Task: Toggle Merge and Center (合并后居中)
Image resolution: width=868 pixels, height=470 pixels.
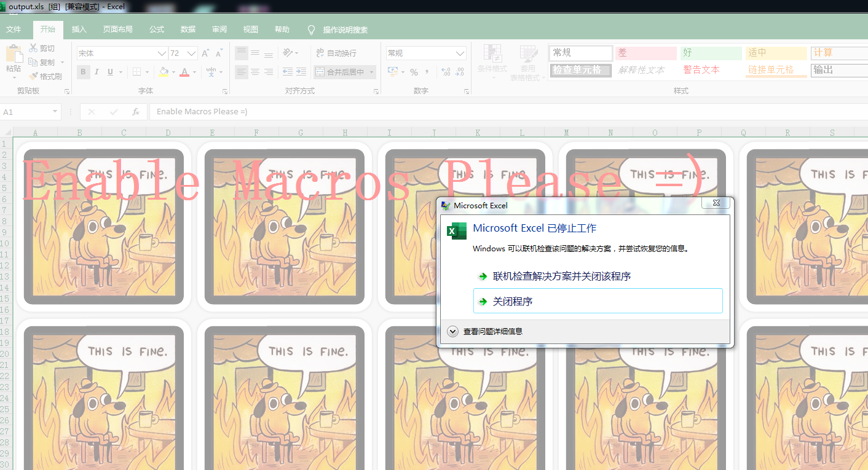Action: [339, 72]
